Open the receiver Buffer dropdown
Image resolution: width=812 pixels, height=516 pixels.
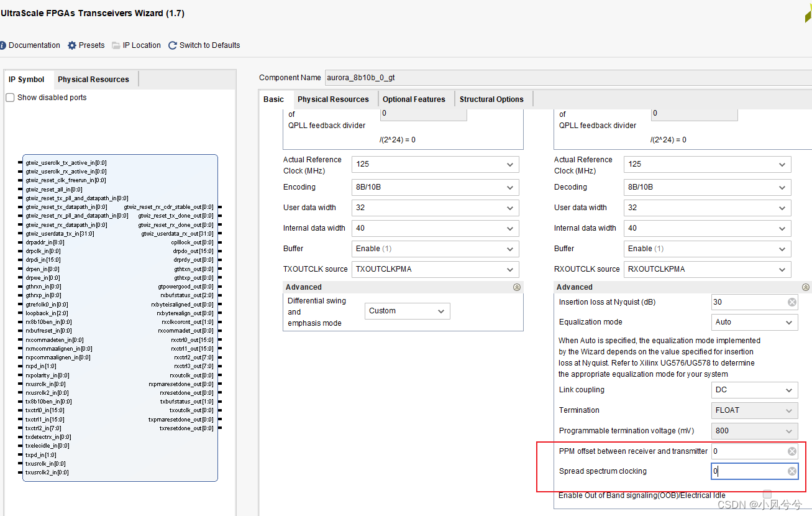tap(708, 249)
